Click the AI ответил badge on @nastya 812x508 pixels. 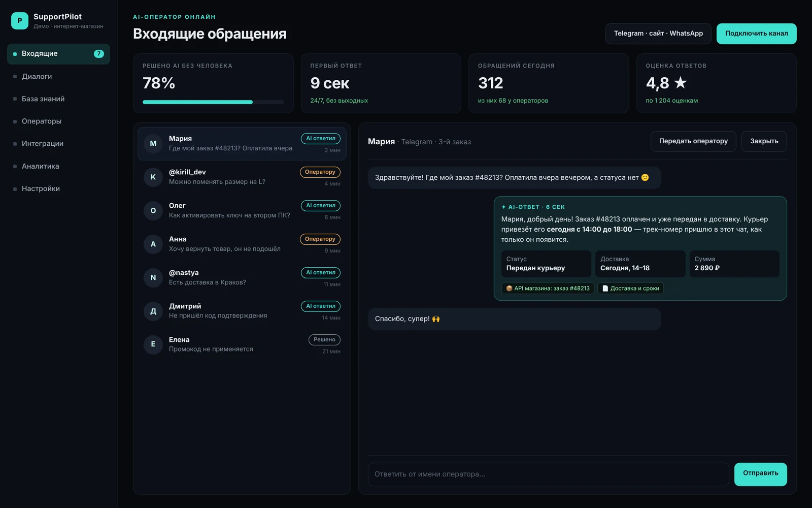[321, 272]
